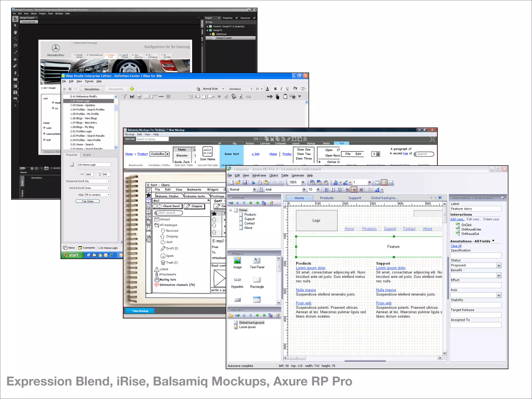Open the Mockup menu in Balsamiq
532x399 pixels.
tap(129, 134)
